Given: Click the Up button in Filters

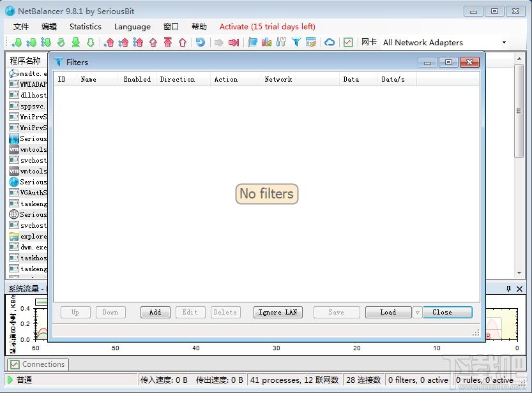Looking at the screenshot, I should point(75,313).
